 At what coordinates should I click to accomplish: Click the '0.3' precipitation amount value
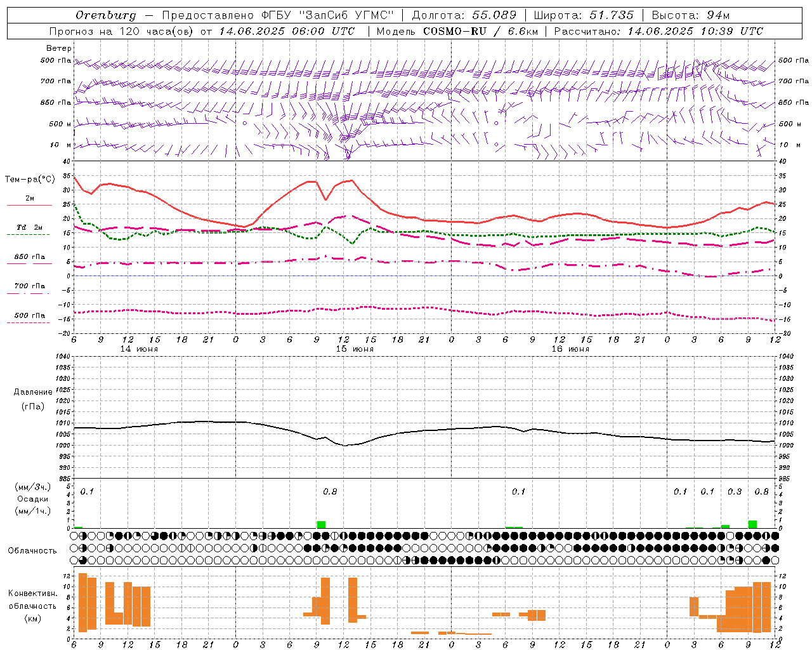coord(735,492)
